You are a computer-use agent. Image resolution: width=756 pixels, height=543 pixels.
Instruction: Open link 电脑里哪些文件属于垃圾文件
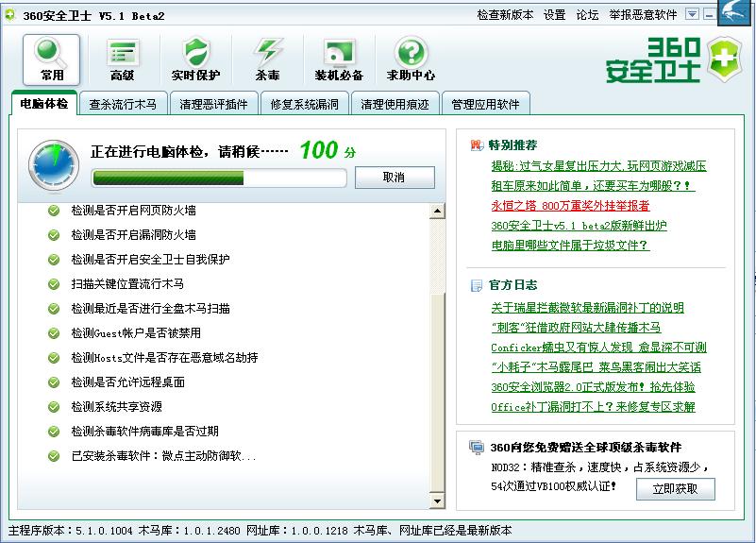point(570,245)
